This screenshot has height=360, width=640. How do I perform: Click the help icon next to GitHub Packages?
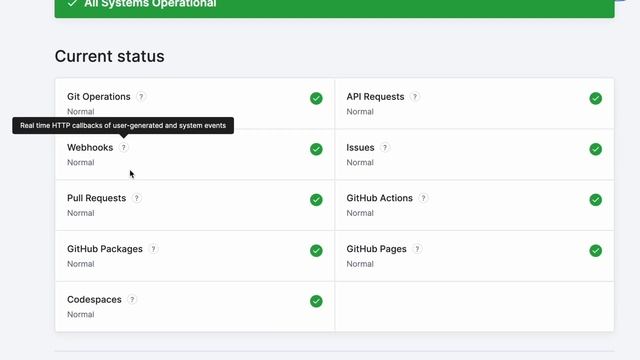coord(153,249)
